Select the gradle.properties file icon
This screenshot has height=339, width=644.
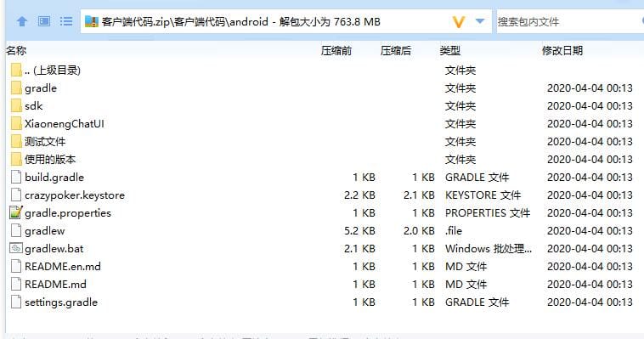pos(15,212)
